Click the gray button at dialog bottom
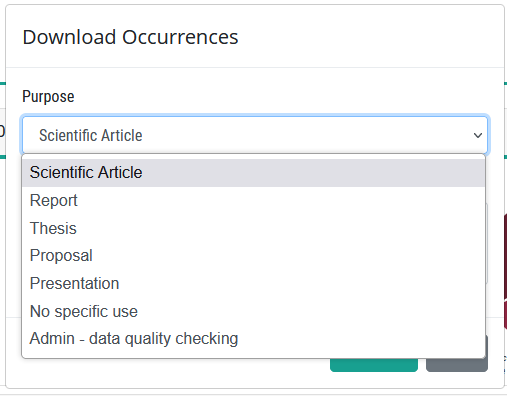Screen dimensions: 507x396 [457, 365]
